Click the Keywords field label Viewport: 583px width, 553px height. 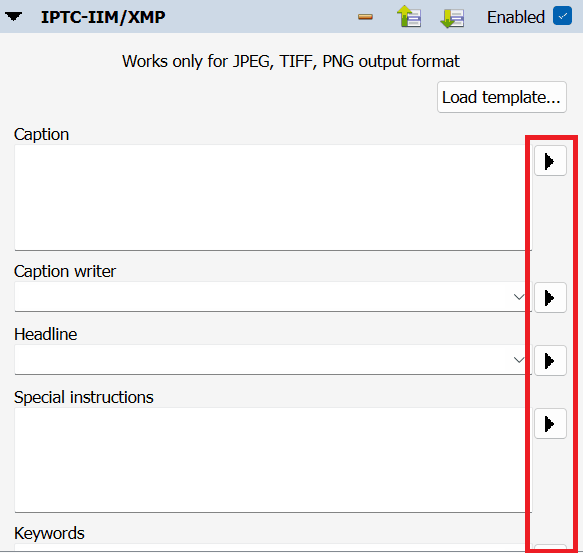49,533
